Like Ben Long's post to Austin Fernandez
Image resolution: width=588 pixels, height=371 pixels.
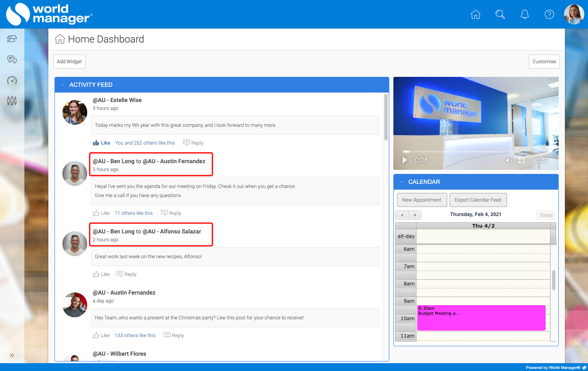(101, 213)
